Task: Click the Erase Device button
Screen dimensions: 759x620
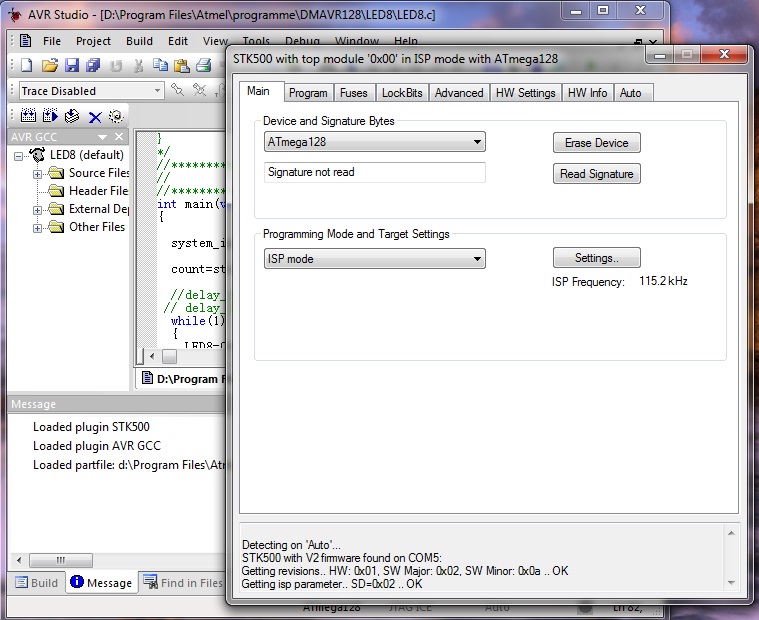Action: pyautogui.click(x=596, y=143)
